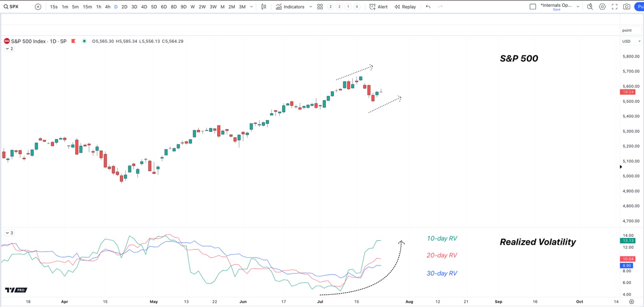
Task: Click the 10.04 red RV value label
Action: click(x=628, y=259)
